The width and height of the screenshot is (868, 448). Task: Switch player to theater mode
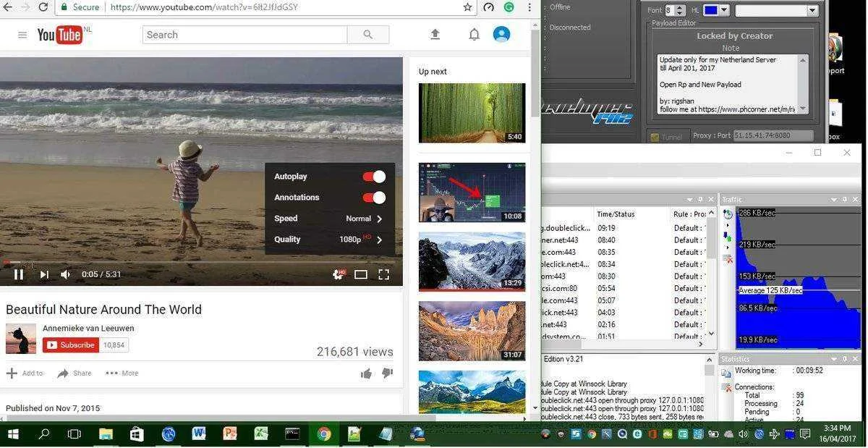click(x=360, y=274)
